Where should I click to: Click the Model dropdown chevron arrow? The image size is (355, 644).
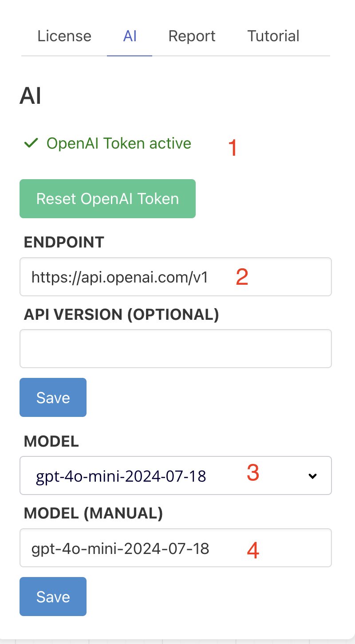click(313, 476)
